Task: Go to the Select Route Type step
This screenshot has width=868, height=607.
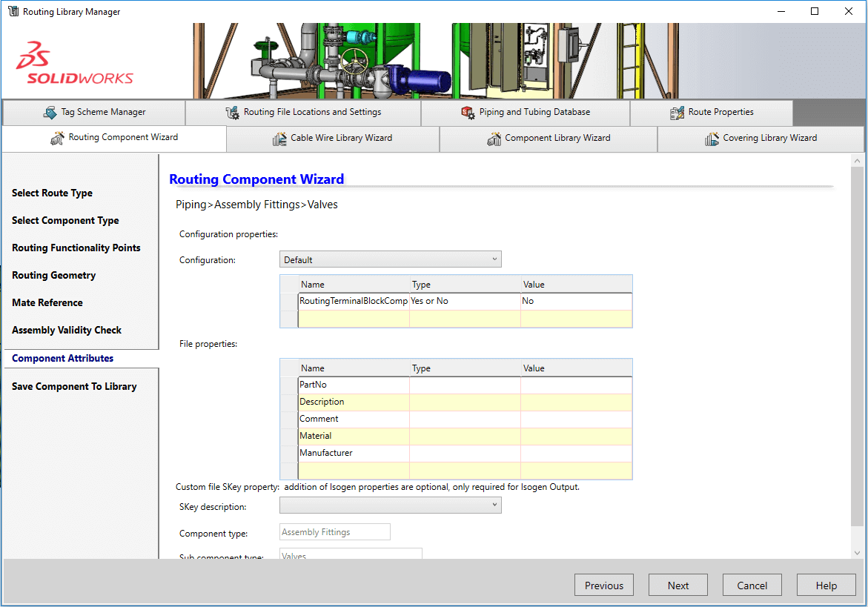Action: (52, 193)
